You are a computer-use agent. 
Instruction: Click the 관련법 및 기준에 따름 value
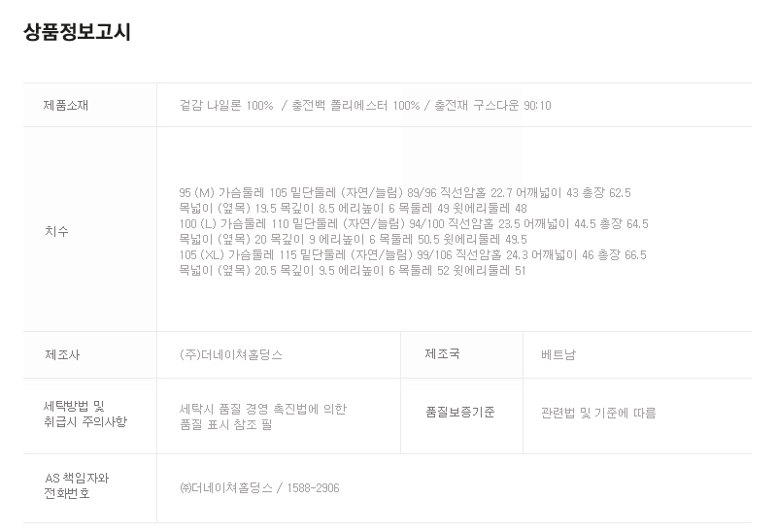tap(598, 413)
